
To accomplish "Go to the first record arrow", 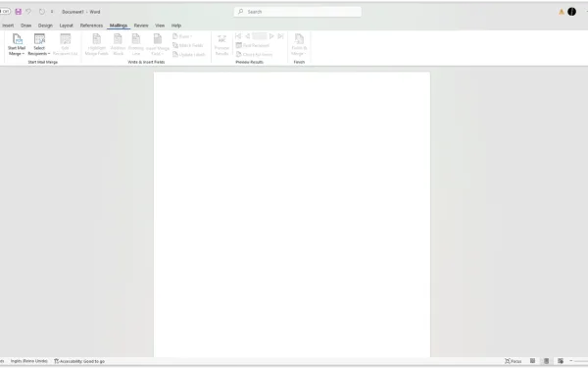I will tap(238, 36).
